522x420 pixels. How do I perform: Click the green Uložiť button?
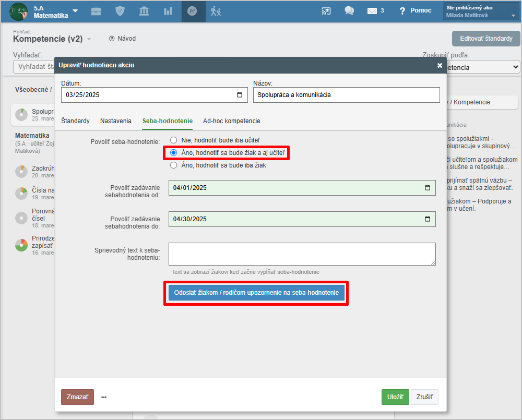click(395, 397)
